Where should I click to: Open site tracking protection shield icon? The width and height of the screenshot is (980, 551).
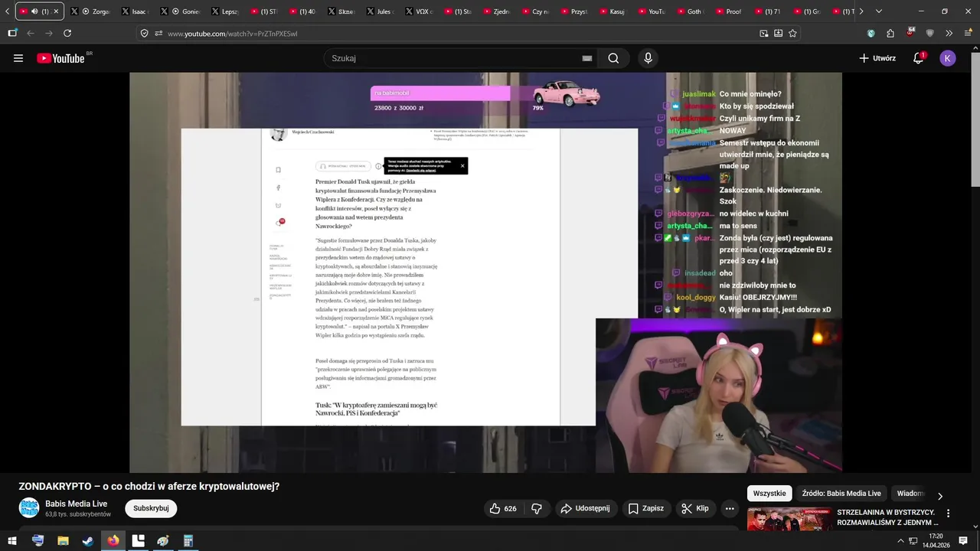point(144,34)
